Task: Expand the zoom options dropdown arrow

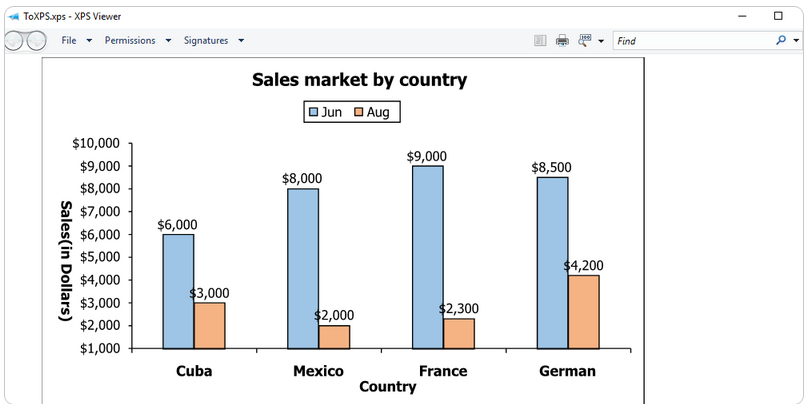Action: (x=601, y=41)
